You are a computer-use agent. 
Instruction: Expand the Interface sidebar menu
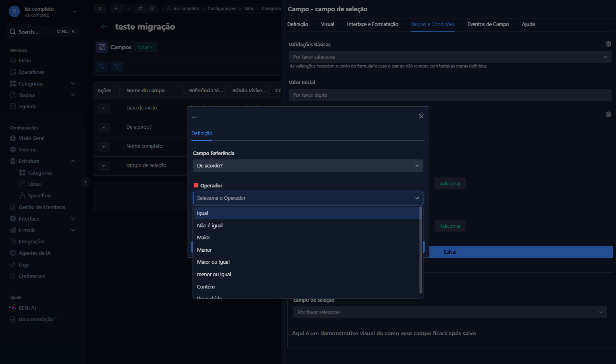pyautogui.click(x=73, y=219)
